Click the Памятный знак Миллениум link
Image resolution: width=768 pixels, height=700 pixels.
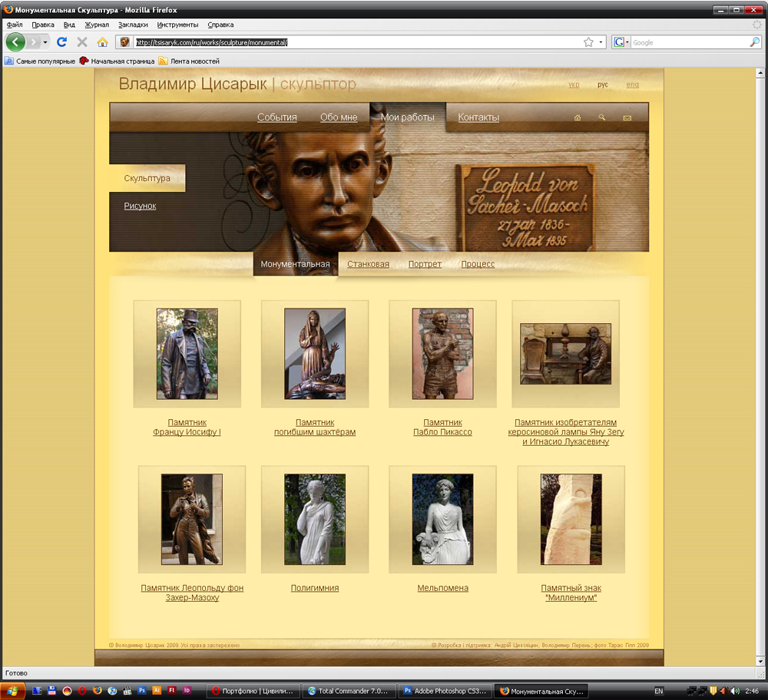pos(571,593)
